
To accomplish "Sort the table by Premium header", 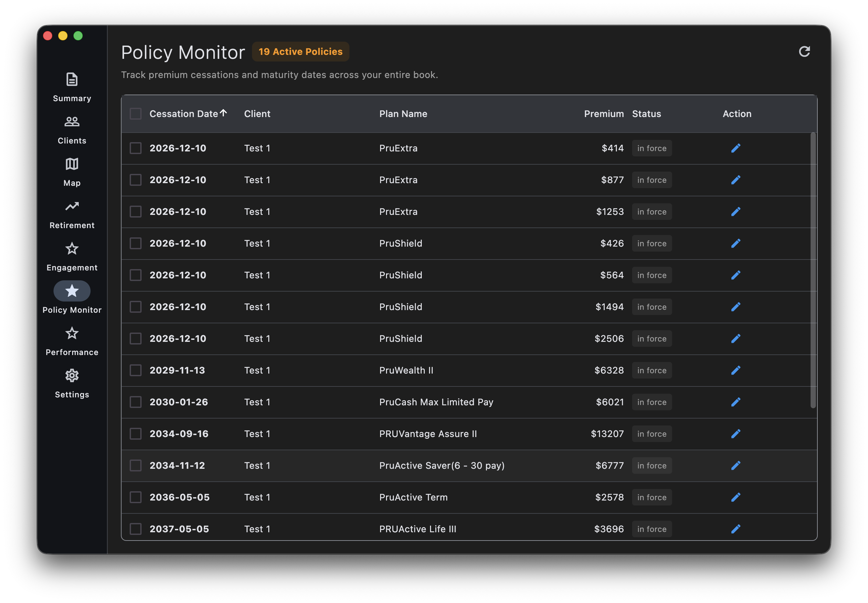I will pyautogui.click(x=603, y=114).
